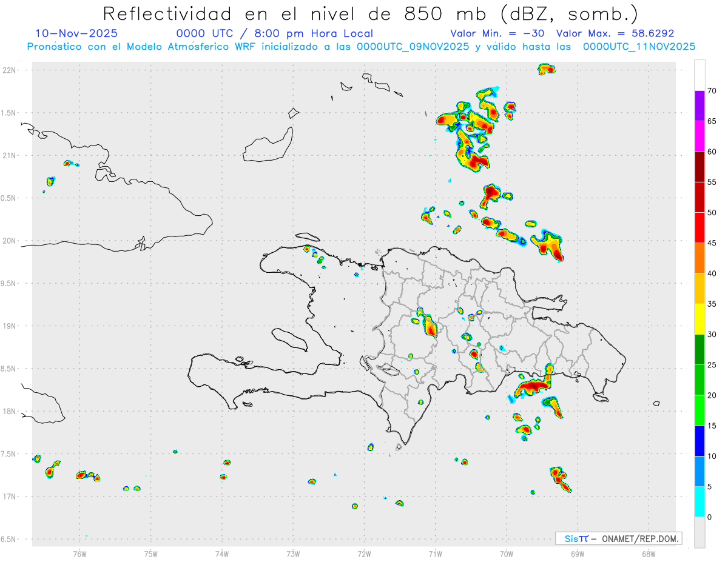Click the '21N' latitude label
The height and width of the screenshot is (562, 728).
[9, 155]
